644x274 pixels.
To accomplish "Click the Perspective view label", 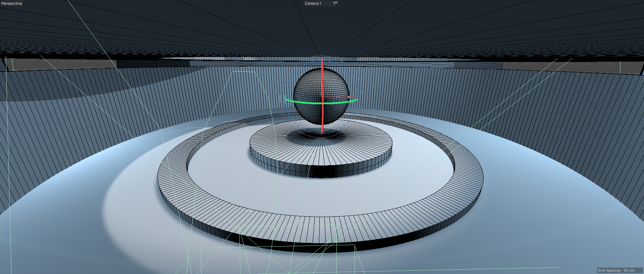I will pyautogui.click(x=12, y=3).
